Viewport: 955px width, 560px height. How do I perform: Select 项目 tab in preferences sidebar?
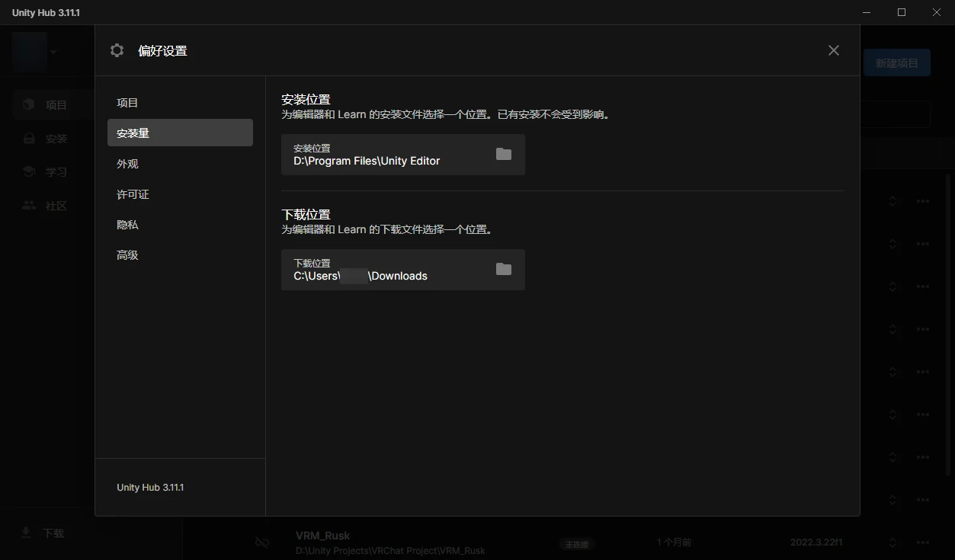click(127, 103)
